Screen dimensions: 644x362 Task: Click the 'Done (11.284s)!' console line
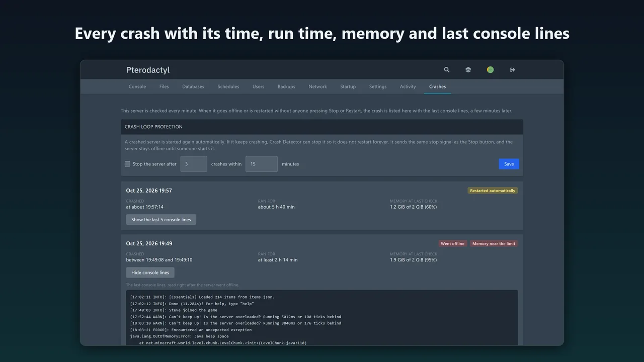pyautogui.click(x=192, y=304)
